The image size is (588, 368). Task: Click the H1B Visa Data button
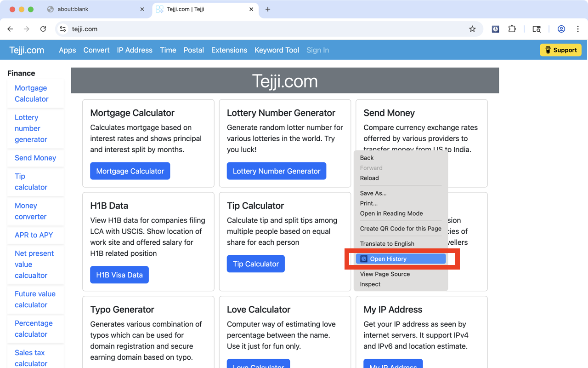point(119,275)
